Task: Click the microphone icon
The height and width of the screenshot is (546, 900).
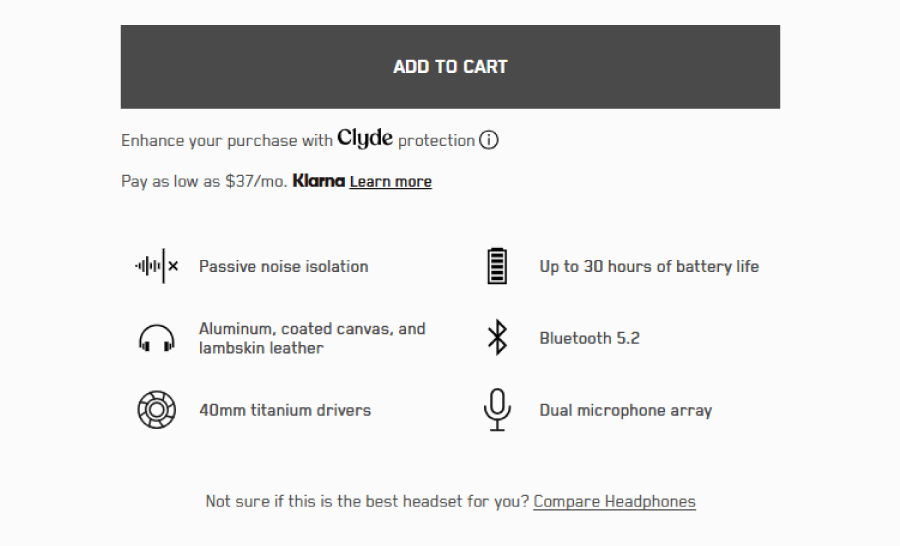Action: (497, 410)
